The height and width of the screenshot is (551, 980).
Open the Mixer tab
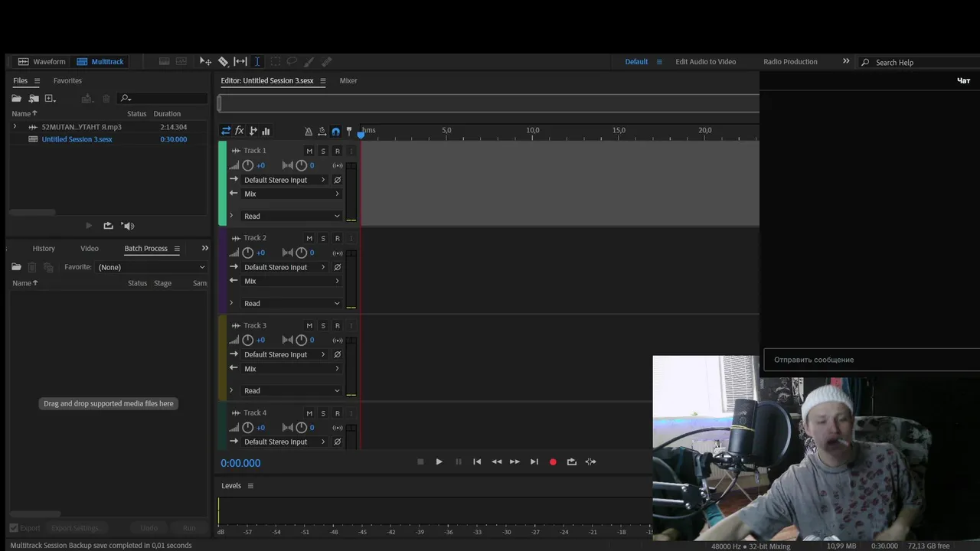coord(348,80)
